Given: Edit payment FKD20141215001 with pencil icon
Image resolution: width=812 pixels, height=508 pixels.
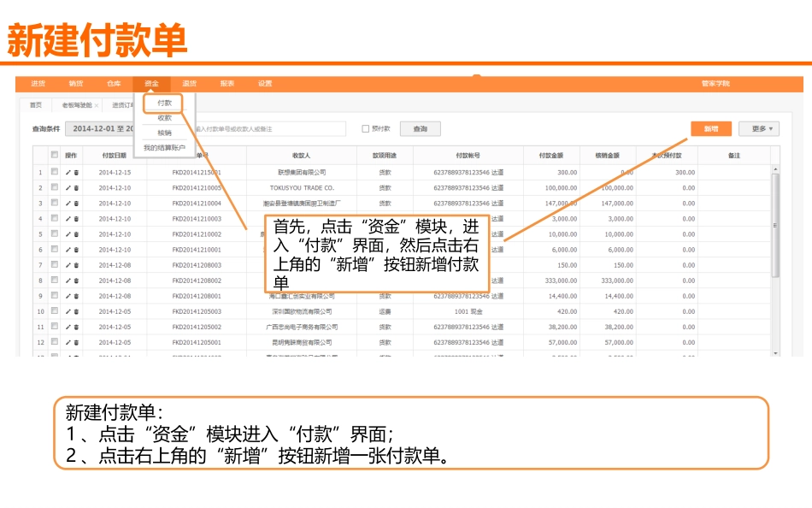Looking at the screenshot, I should click(68, 173).
